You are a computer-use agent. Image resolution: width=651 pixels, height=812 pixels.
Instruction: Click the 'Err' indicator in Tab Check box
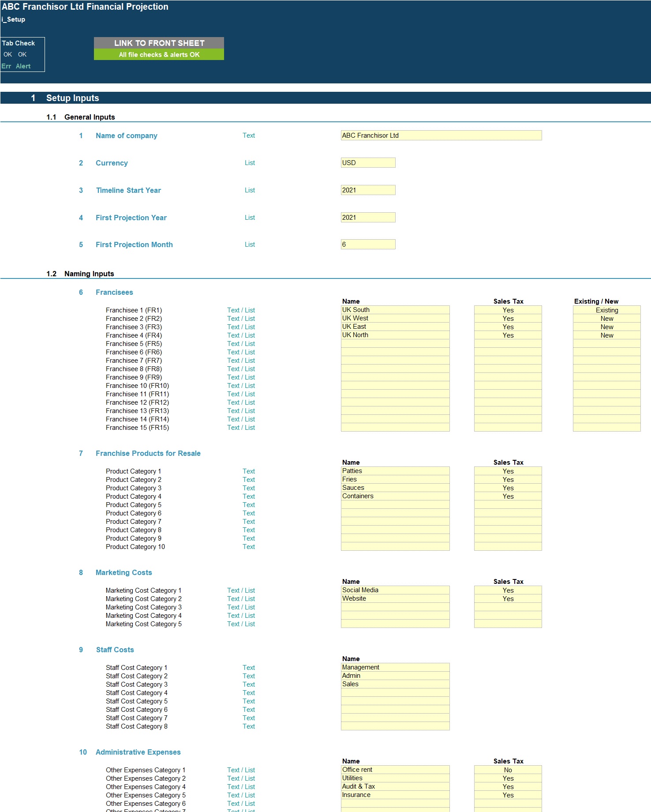coord(6,66)
